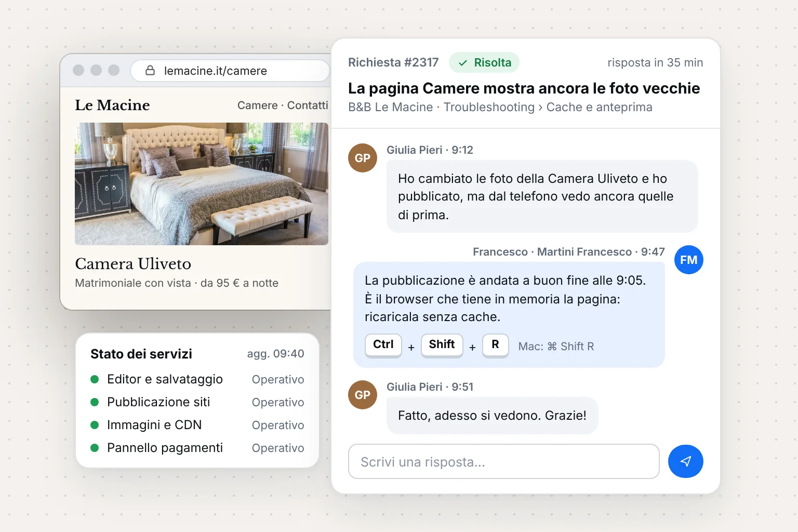Send the reply with the paper plane button
This screenshot has width=798, height=532.
pos(685,461)
